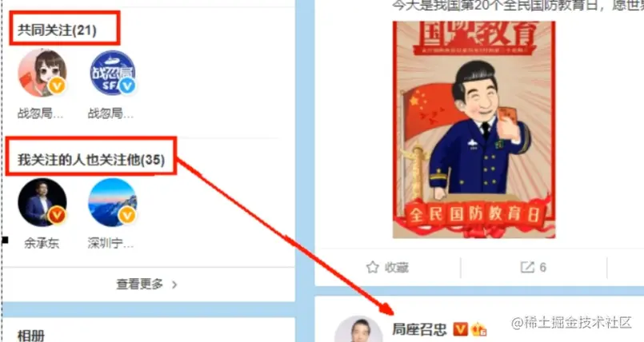The width and height of the screenshot is (644, 342).
Task: Open the mountain landscape avatar of 深圳宁…
Action: tap(113, 203)
